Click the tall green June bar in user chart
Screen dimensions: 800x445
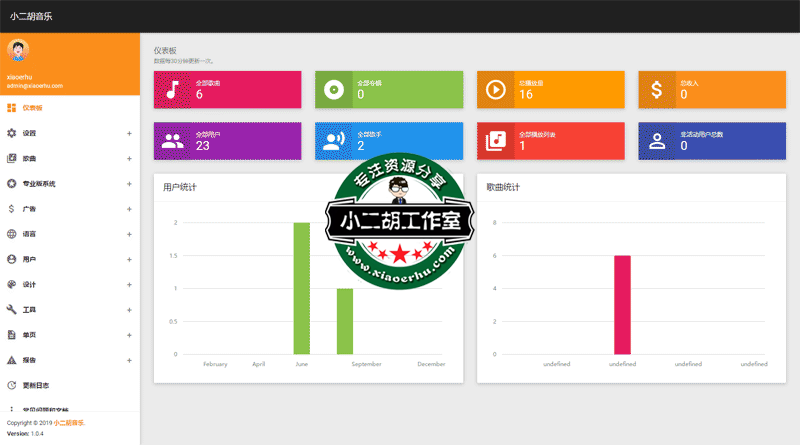[301, 288]
